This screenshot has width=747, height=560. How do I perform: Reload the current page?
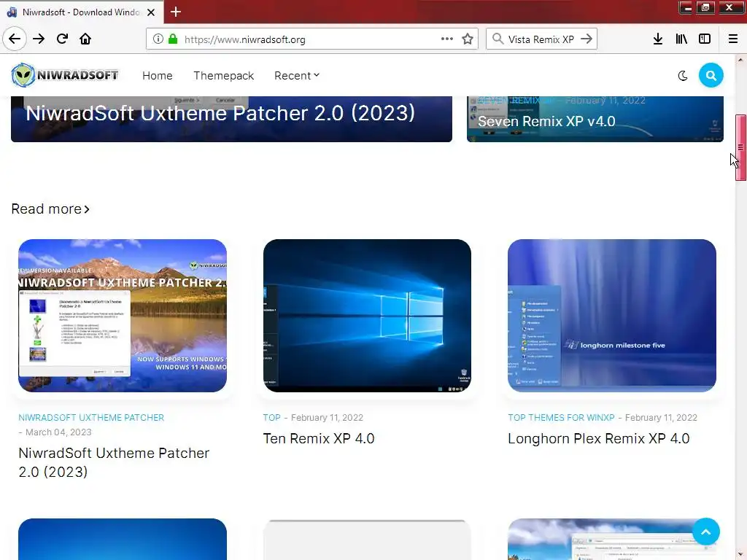tap(62, 39)
